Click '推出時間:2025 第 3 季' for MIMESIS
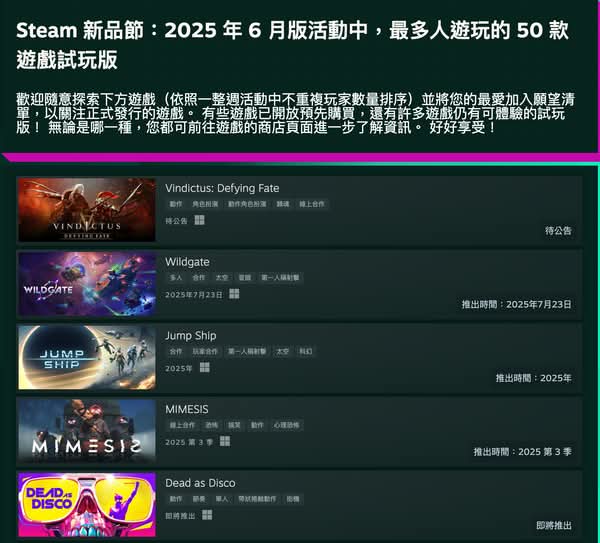 click(523, 452)
